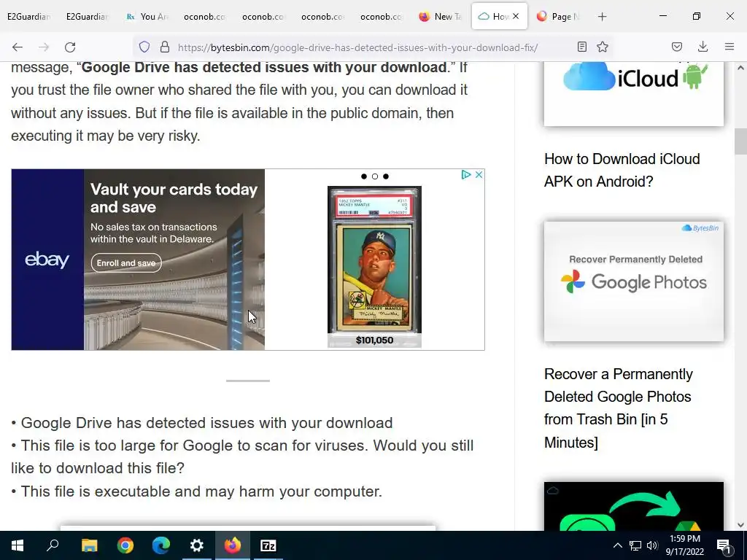Bookmark this page with star icon

click(x=603, y=47)
